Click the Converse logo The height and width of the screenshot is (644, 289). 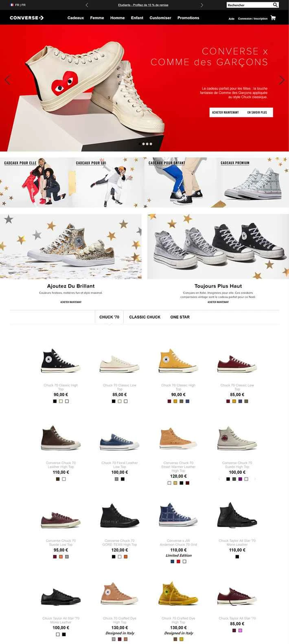27,18
